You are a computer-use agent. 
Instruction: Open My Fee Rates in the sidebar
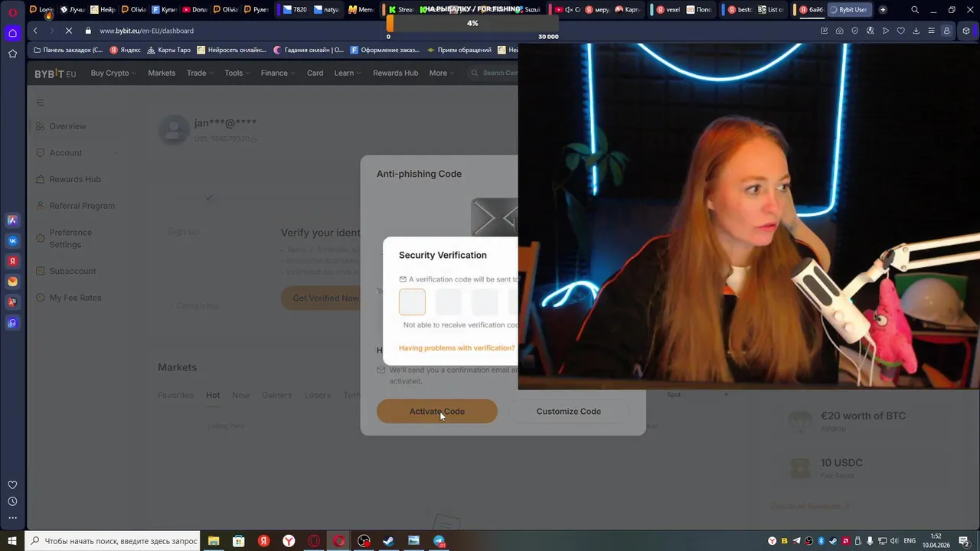tap(75, 298)
